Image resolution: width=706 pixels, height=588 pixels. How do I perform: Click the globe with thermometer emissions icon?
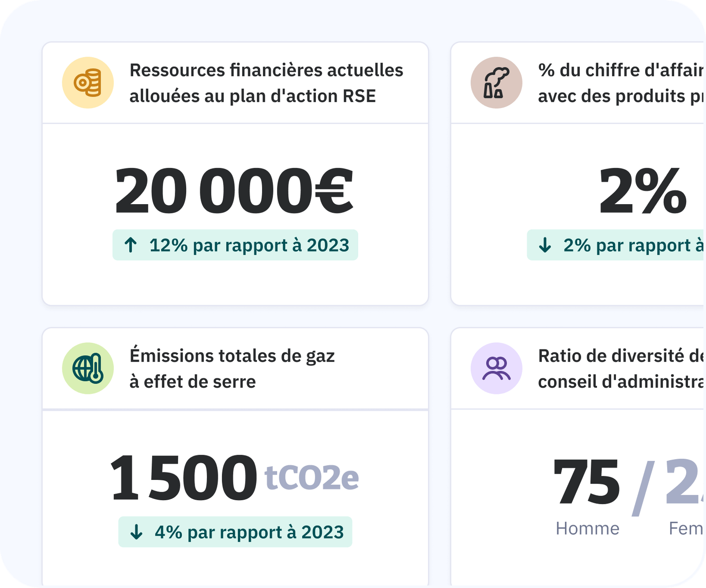tap(87, 367)
